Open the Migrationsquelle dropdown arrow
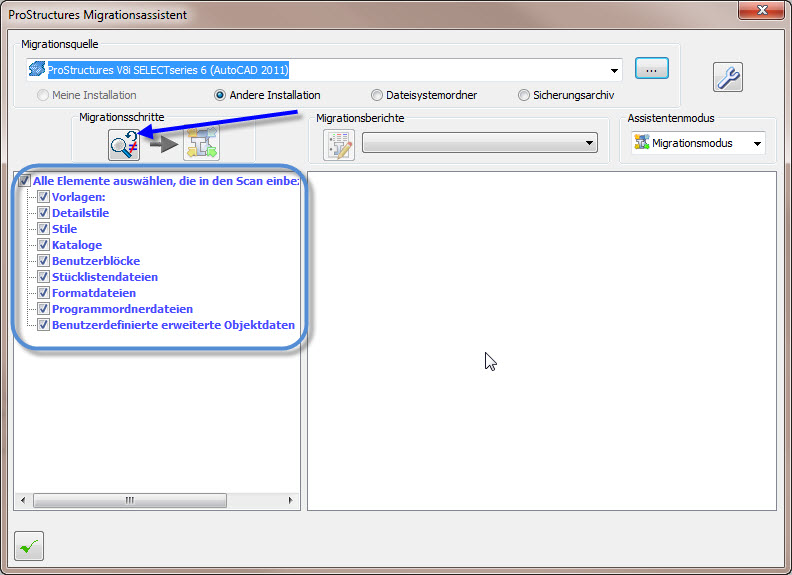 [614, 70]
